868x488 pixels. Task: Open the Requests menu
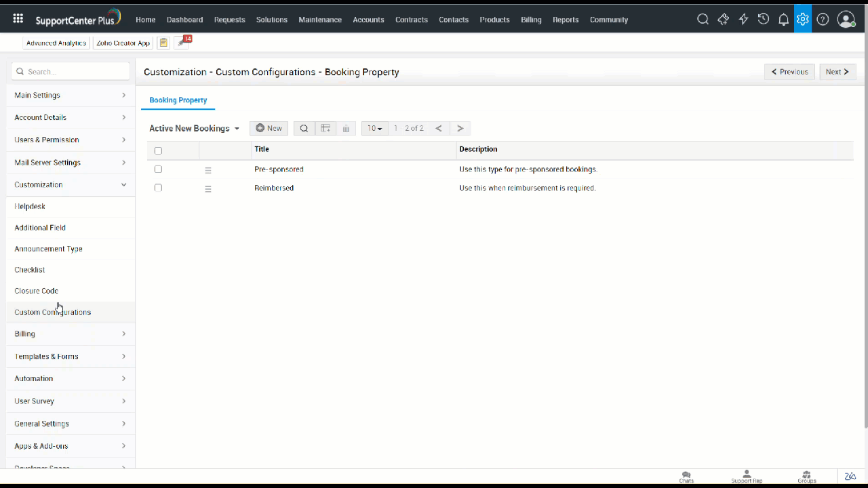click(x=229, y=20)
